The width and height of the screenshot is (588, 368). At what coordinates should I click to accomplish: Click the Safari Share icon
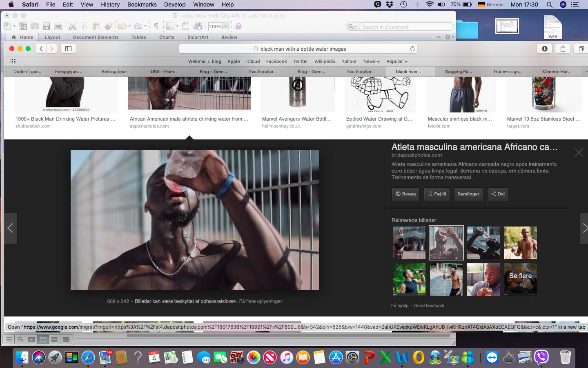(563, 49)
